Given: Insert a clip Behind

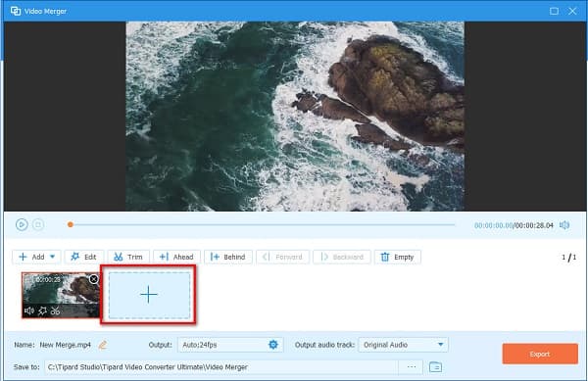Looking at the screenshot, I should [x=228, y=257].
